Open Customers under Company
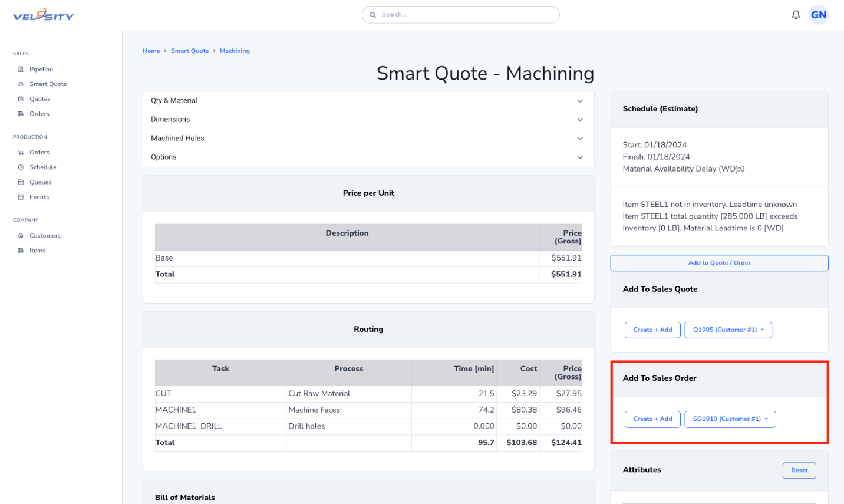The width and height of the screenshot is (844, 504). tap(45, 235)
